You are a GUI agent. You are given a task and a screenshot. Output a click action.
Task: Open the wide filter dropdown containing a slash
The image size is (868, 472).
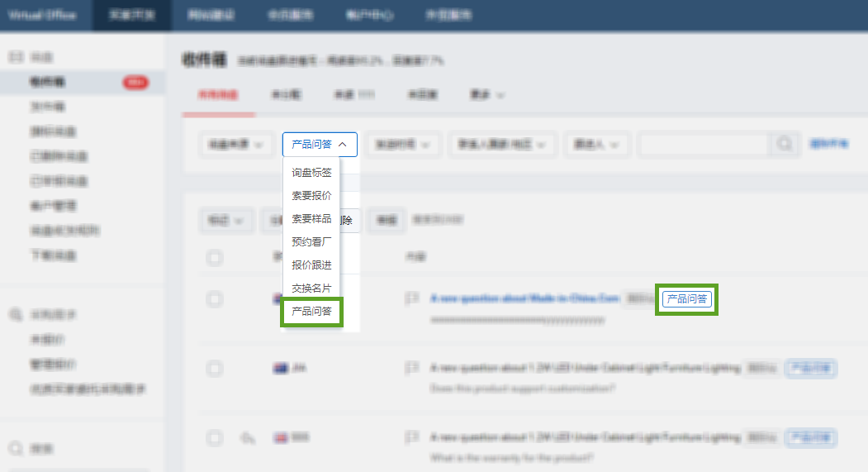pos(501,145)
